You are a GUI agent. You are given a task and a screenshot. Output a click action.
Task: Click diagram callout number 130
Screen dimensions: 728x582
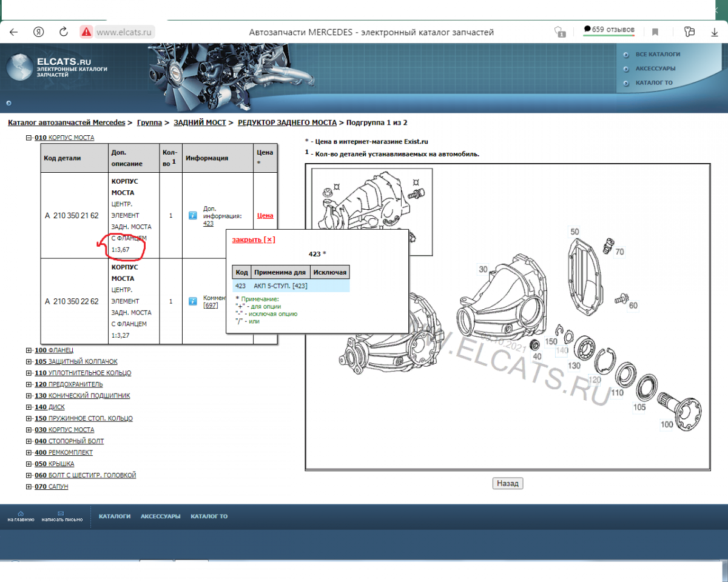click(574, 366)
